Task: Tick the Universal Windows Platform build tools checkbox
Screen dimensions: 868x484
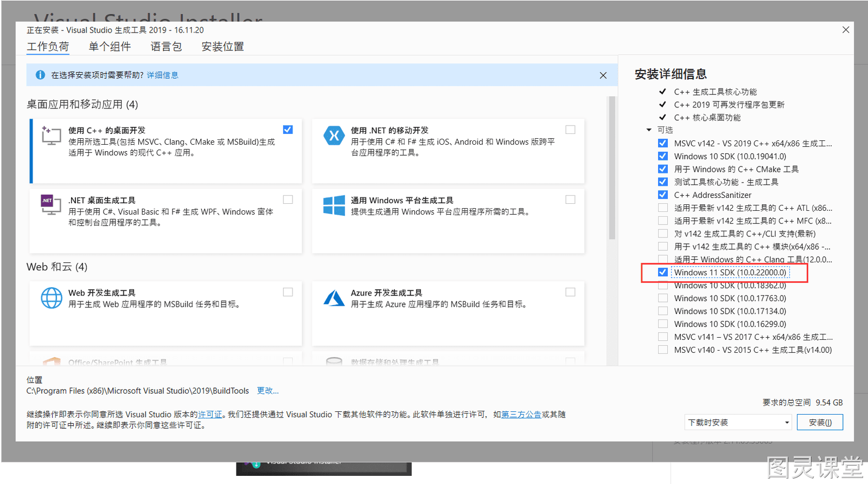Action: (x=570, y=199)
